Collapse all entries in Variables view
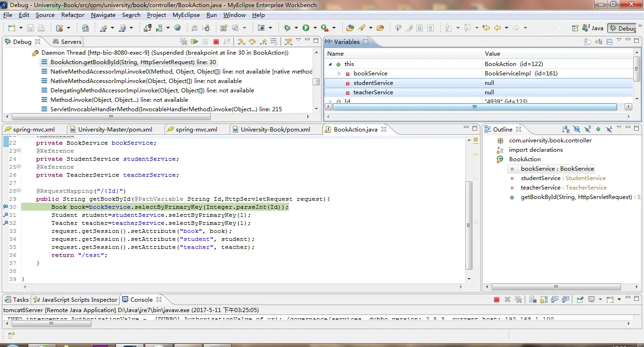Viewport: 644px width, 347px height. tap(609, 41)
